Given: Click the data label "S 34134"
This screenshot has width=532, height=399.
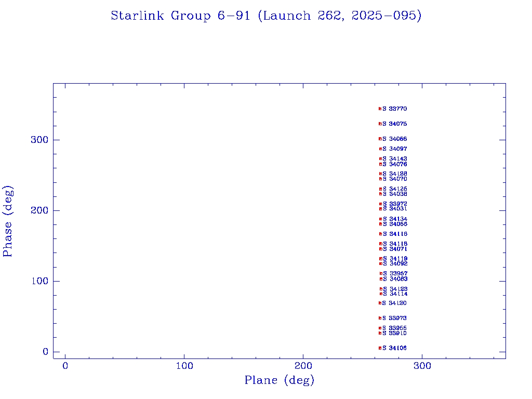Looking at the screenshot, I should pyautogui.click(x=395, y=219).
